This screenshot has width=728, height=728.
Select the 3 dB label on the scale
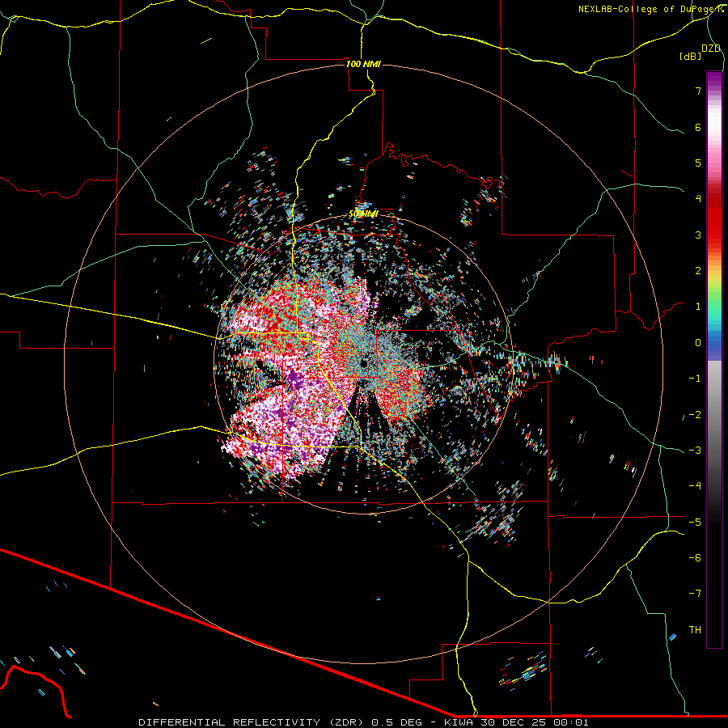(698, 235)
